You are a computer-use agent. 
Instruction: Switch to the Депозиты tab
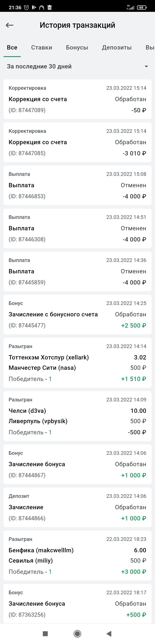[x=117, y=48]
